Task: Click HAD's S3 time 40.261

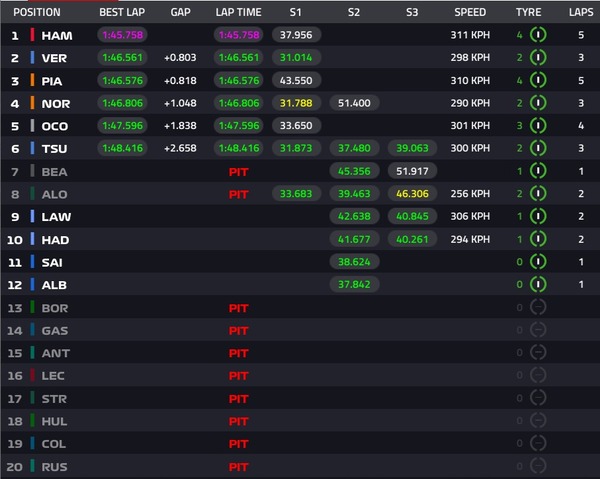Action: tap(412, 239)
